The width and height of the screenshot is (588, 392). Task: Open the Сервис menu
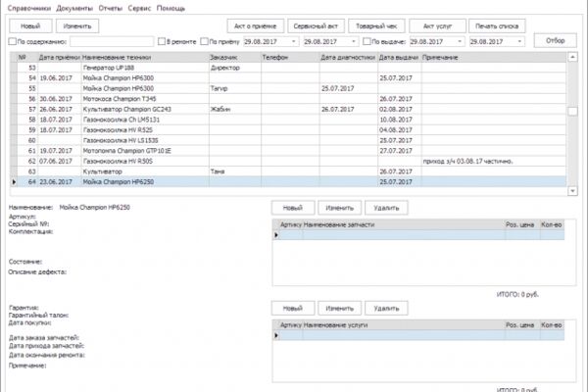tap(139, 8)
